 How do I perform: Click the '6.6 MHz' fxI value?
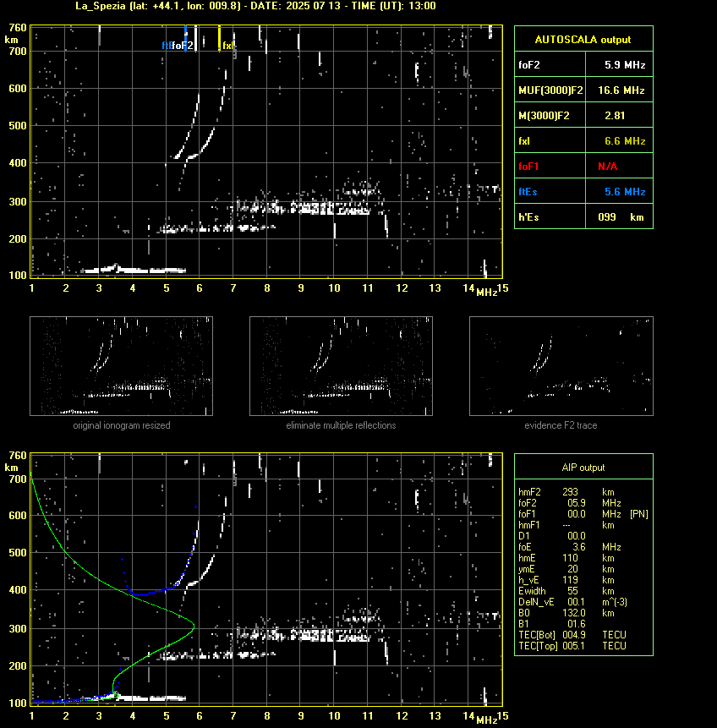pyautogui.click(x=625, y=141)
